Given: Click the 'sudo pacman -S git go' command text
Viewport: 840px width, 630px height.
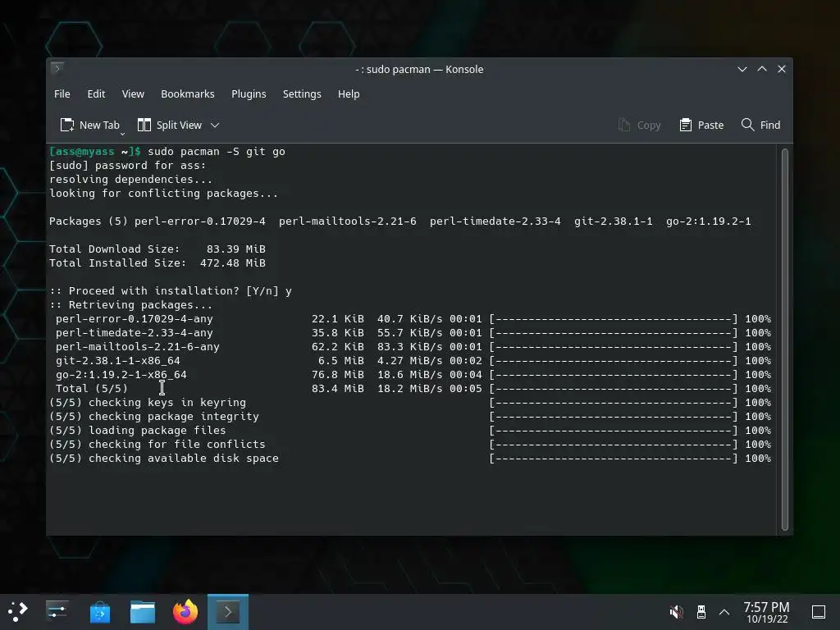Looking at the screenshot, I should tap(217, 152).
